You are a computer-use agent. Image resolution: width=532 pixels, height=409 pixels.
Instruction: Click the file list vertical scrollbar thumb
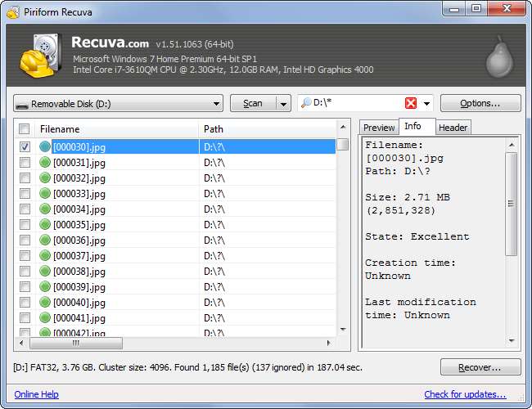click(x=343, y=144)
